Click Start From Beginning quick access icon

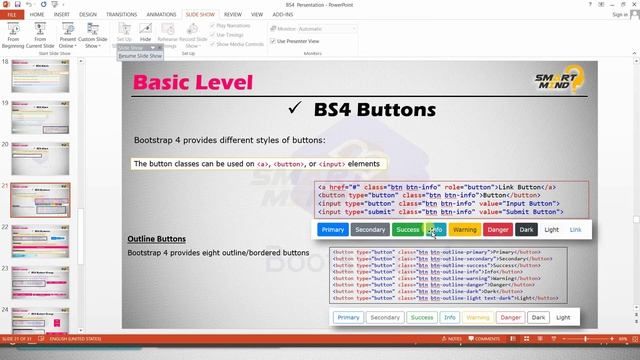pyautogui.click(x=54, y=4)
